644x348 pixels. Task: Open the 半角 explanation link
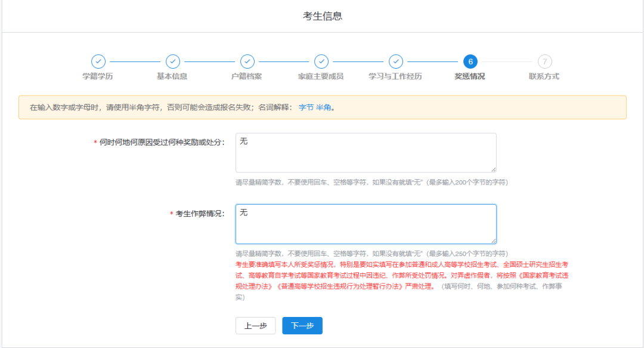(323, 108)
